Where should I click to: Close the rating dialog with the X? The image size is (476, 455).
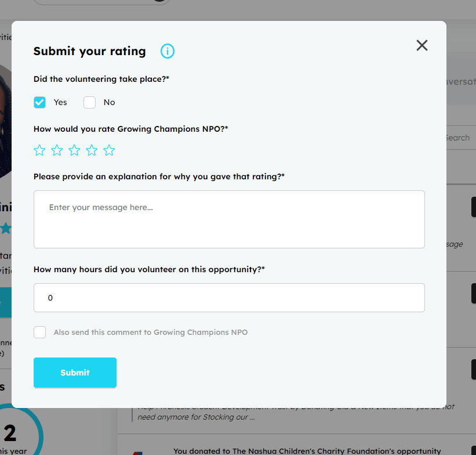point(422,45)
